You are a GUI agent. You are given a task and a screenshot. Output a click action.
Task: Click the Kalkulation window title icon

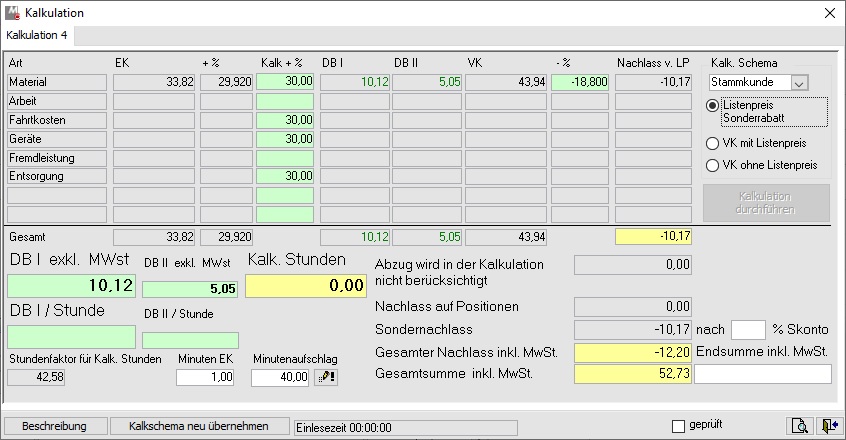coord(12,12)
